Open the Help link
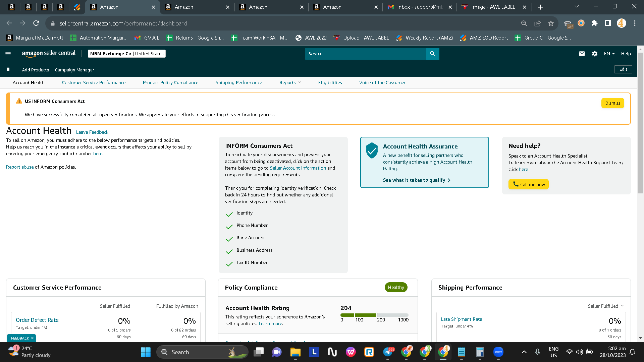The height and width of the screenshot is (362, 644). [626, 54]
